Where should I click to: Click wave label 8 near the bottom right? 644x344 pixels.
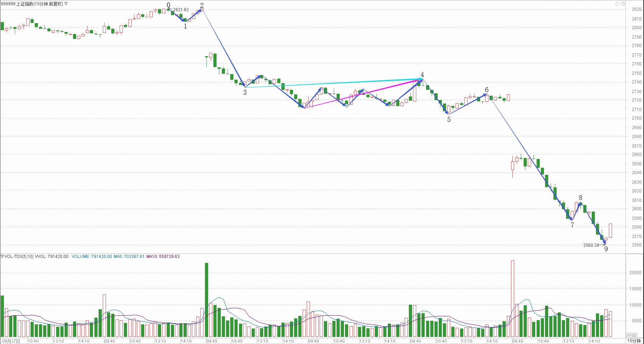click(x=580, y=198)
